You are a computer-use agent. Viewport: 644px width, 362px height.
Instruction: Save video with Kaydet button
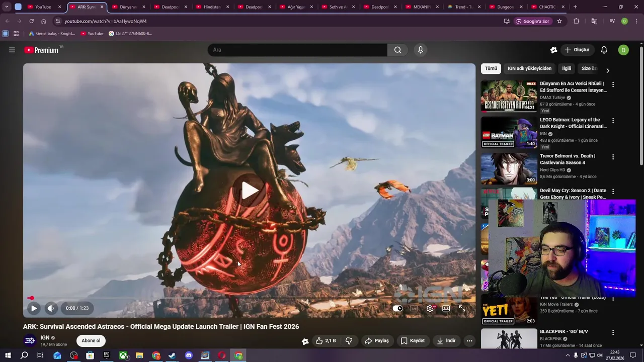point(413,340)
